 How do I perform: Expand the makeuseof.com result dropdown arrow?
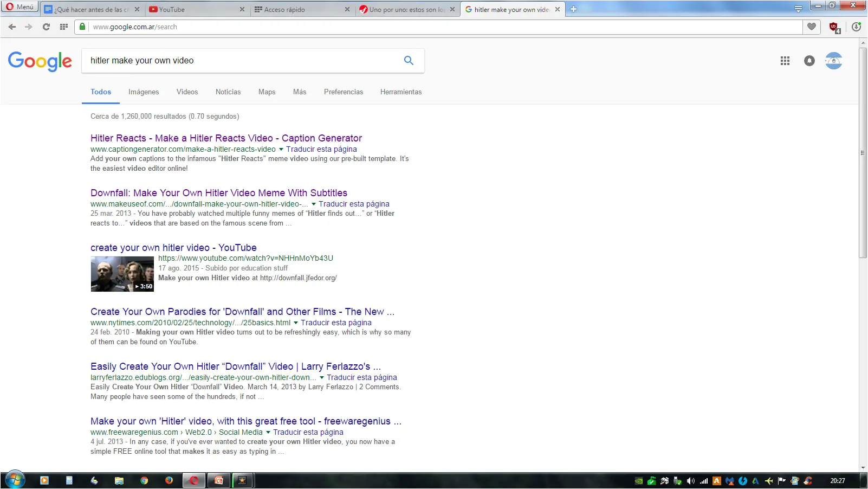pyautogui.click(x=314, y=204)
